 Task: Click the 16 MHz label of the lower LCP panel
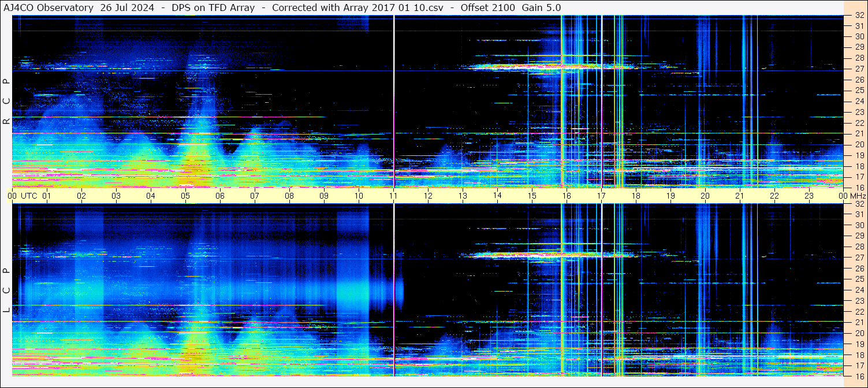pos(859,376)
